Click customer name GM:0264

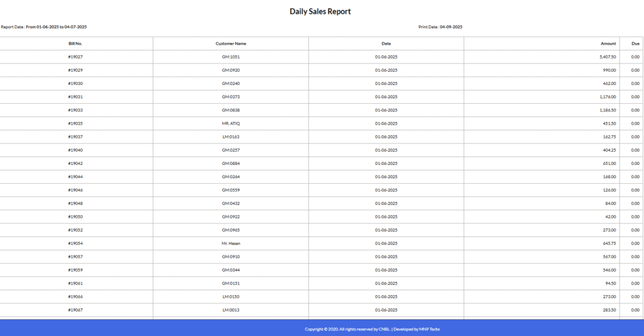pyautogui.click(x=231, y=177)
